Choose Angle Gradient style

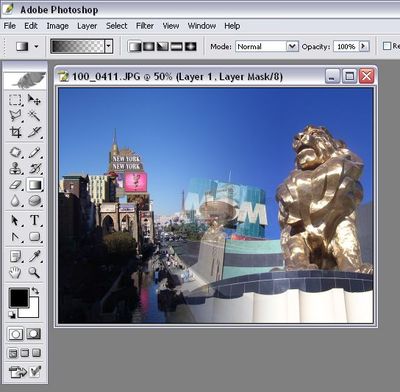click(x=163, y=46)
